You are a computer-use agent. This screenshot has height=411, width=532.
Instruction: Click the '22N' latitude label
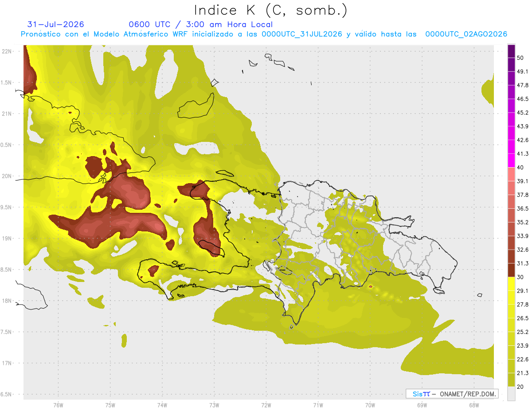[7, 51]
